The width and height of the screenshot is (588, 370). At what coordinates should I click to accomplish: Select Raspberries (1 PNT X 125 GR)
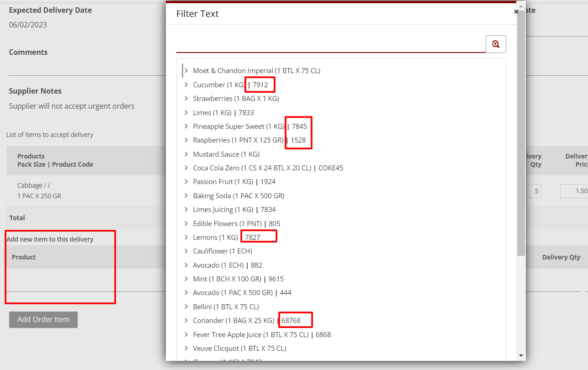[x=238, y=140]
